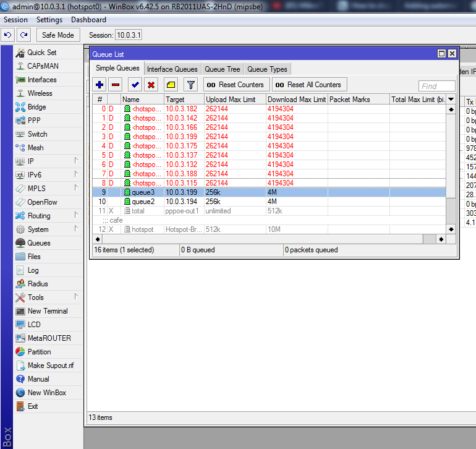Image resolution: width=476 pixels, height=449 pixels.
Task: Open the column chooser dropdown in Queue List
Action: click(451, 100)
